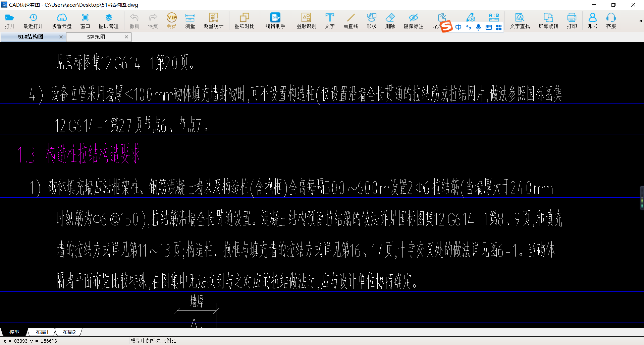Print drawing using 打印
Screen dimensions: 644x345
click(x=572, y=21)
